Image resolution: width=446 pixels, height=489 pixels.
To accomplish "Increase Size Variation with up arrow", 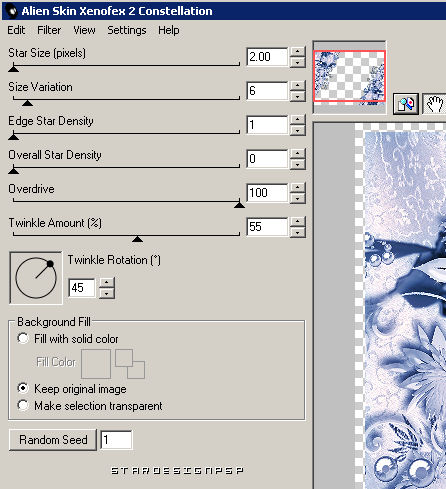I will click(297, 86).
